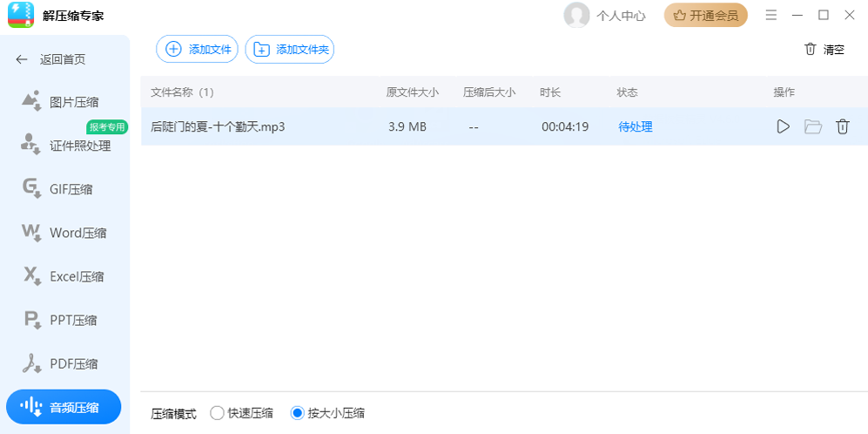Open output folder for the mp3 file
868x434 pixels.
[813, 127]
